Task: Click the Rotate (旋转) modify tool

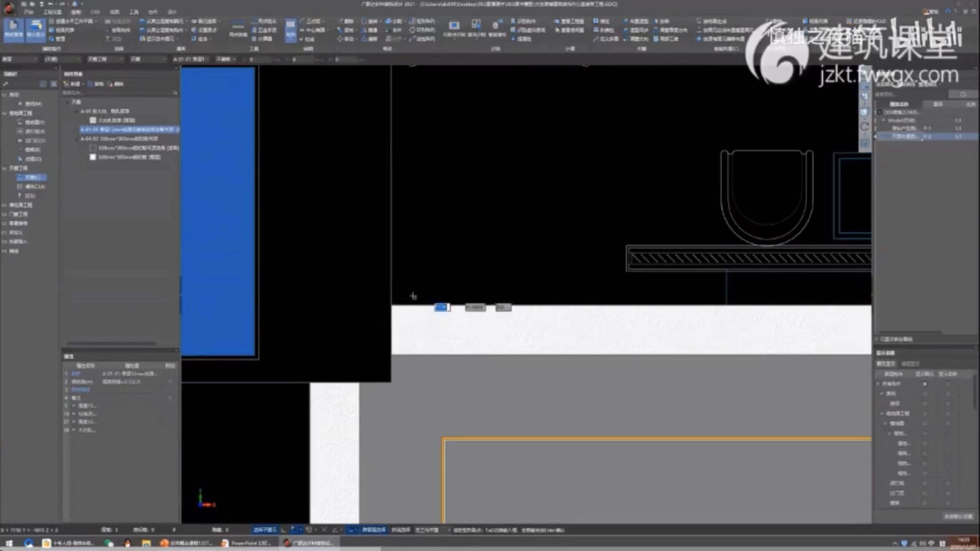Action: (369, 21)
